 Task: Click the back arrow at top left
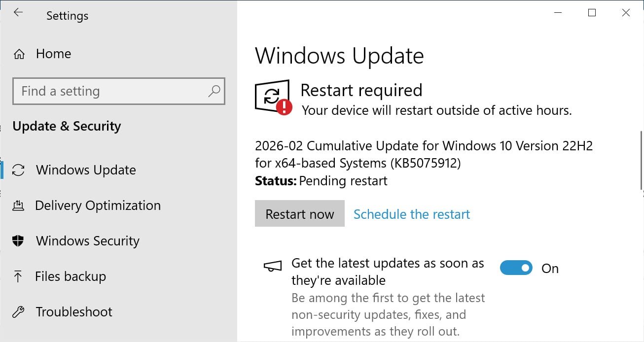pyautogui.click(x=18, y=12)
